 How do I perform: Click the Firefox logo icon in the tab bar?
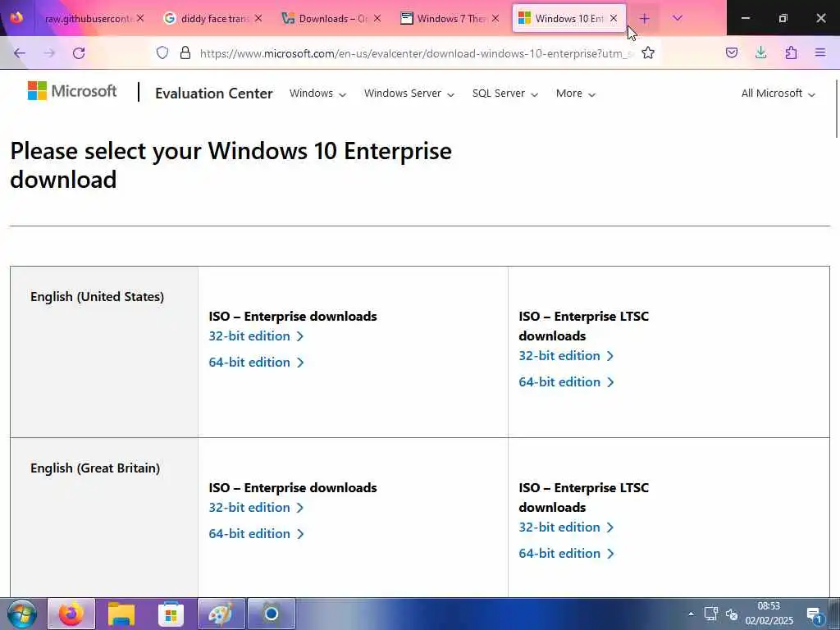point(16,18)
